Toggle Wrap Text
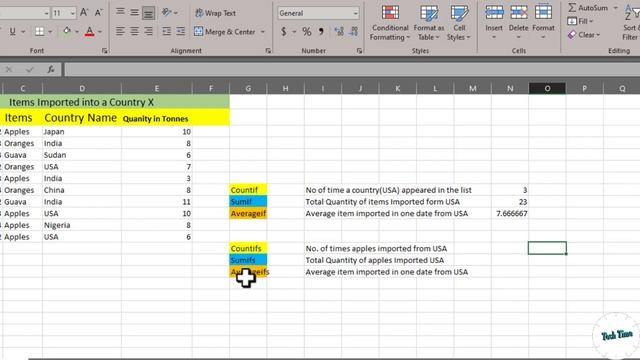 click(x=215, y=13)
